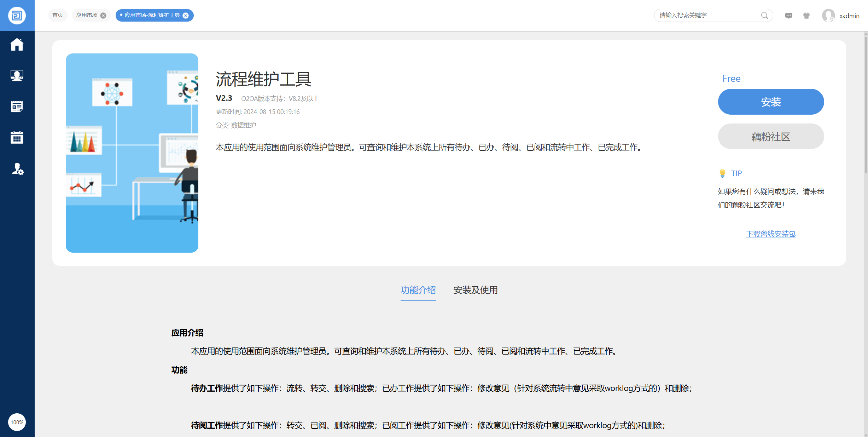Click the search magnifier icon
The width and height of the screenshot is (868, 437).
pyautogui.click(x=764, y=16)
